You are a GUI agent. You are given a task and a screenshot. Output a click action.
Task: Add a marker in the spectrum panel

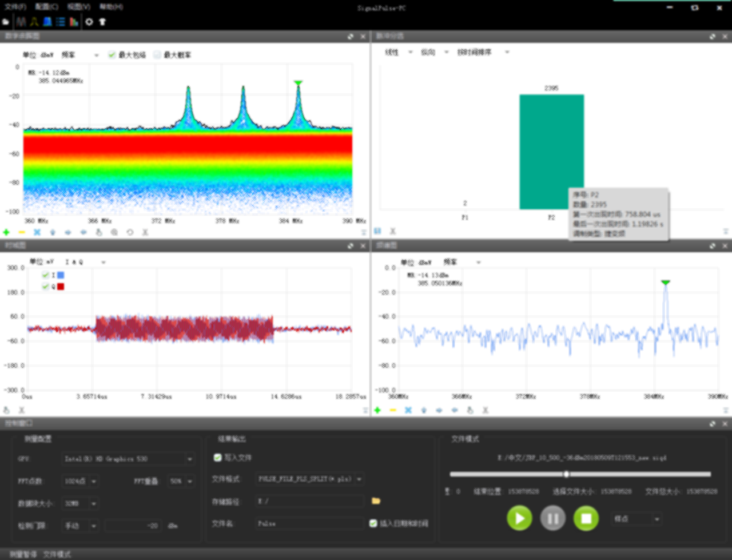pyautogui.click(x=377, y=410)
